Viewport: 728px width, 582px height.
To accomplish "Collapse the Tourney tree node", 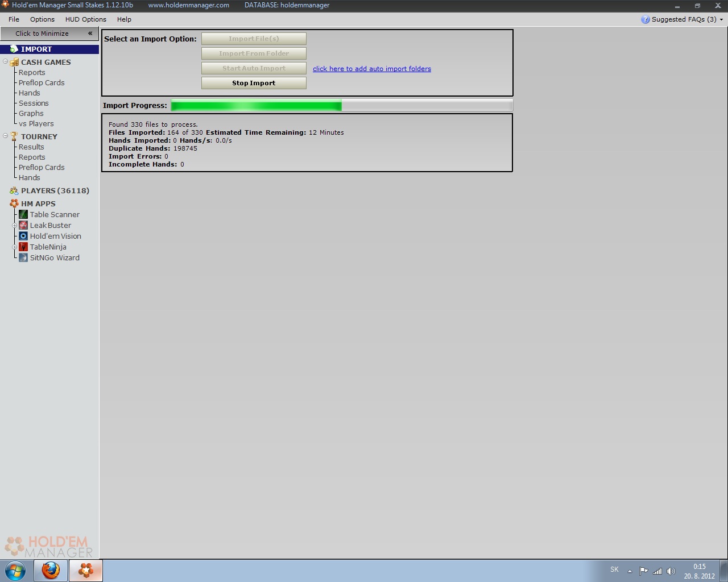I will (x=6, y=136).
